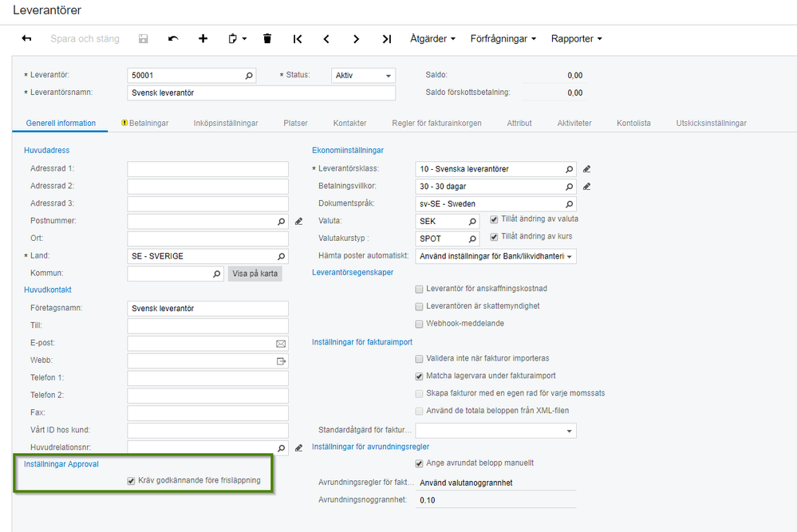This screenshot has height=532, width=797.
Task: Open the Kontolista tab
Action: point(633,123)
